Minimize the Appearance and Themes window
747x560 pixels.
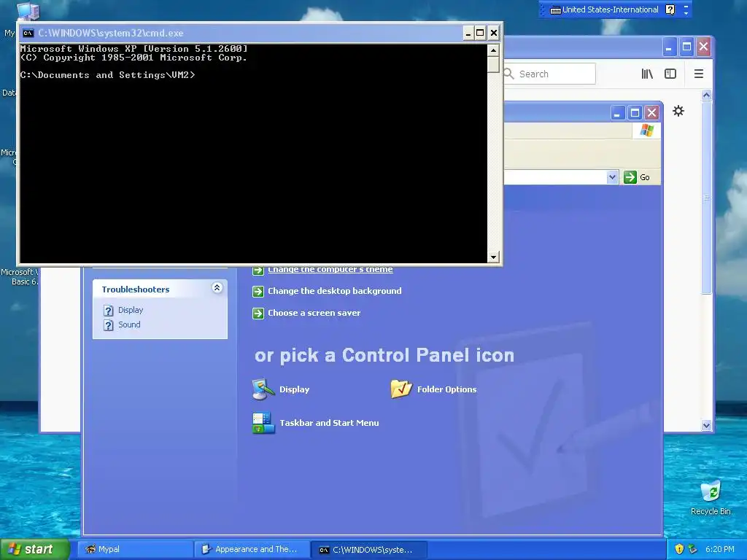pos(617,113)
